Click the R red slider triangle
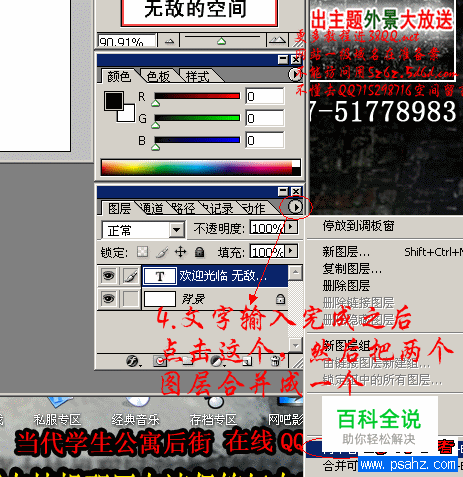The height and width of the screenshot is (477, 463). tap(156, 103)
